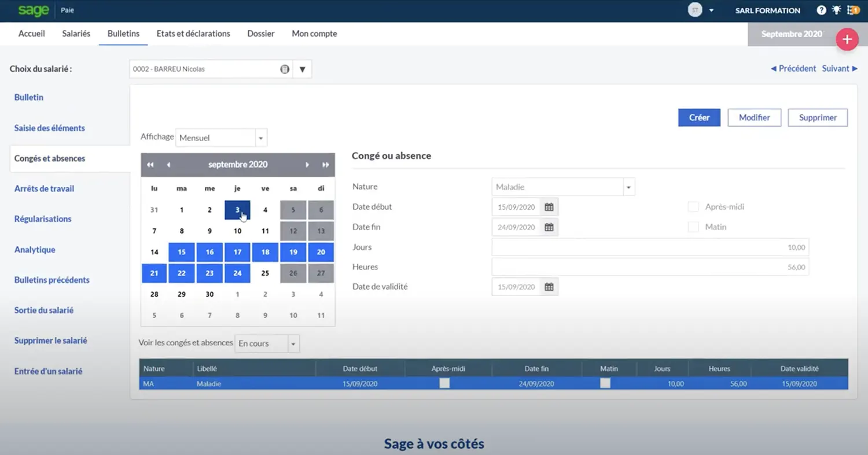Click the Date début column header

coord(360,368)
